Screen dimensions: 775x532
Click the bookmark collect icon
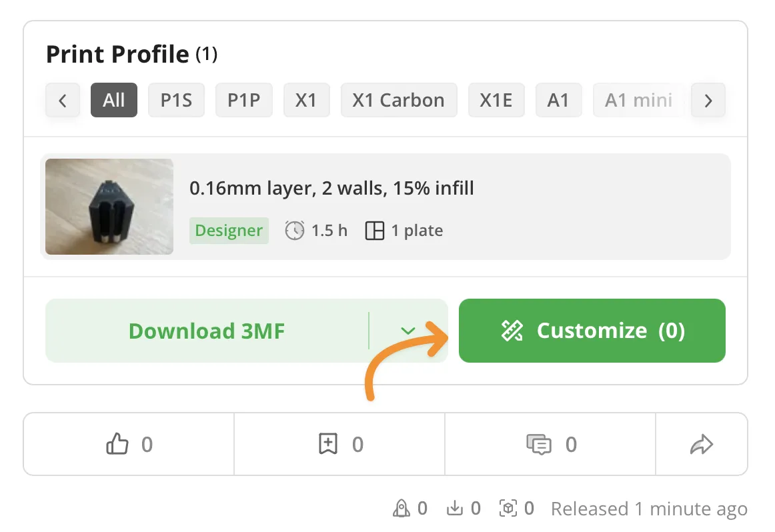327,443
